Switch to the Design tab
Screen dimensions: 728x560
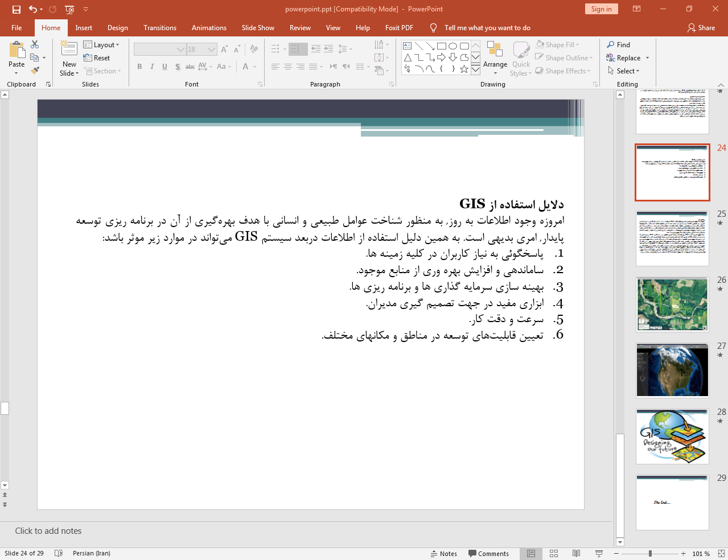point(118,27)
